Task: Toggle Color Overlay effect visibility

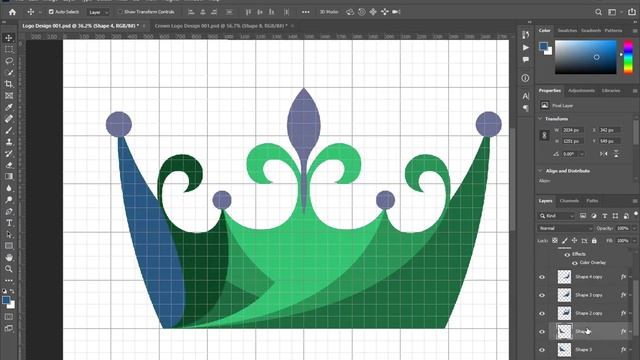Action: tap(575, 263)
